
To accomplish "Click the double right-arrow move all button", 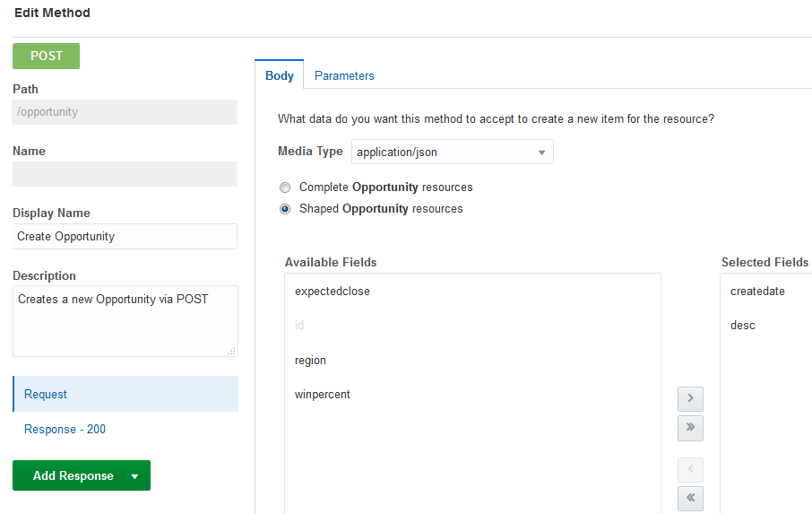I will (x=690, y=428).
